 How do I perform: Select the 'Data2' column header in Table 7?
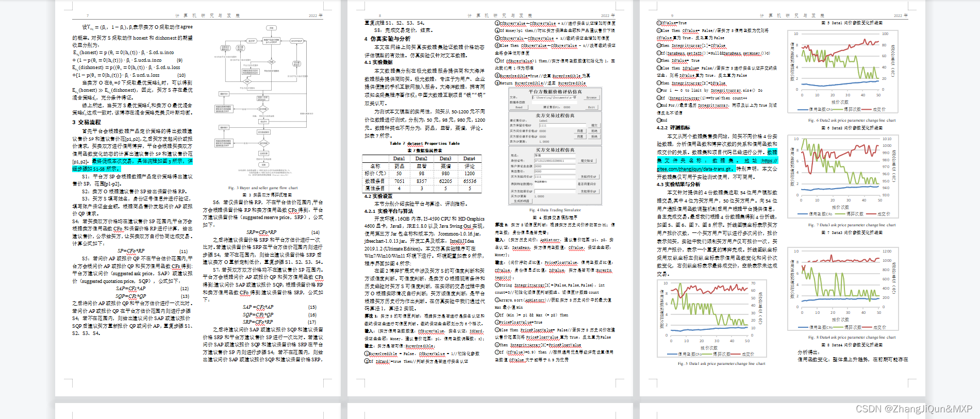pos(422,159)
